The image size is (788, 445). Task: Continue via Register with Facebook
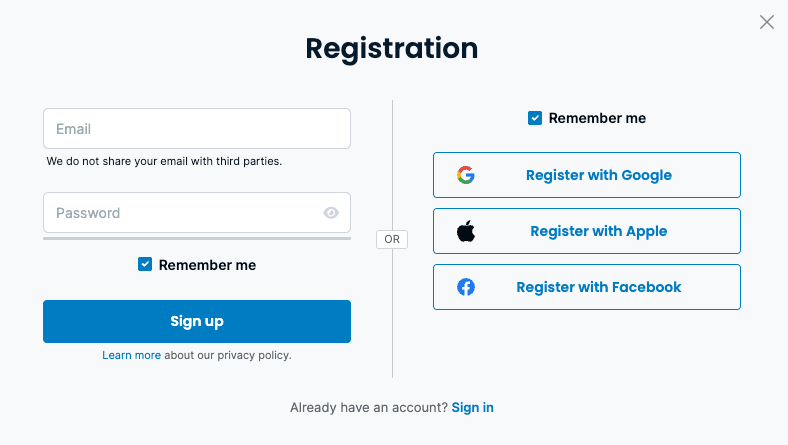(598, 287)
